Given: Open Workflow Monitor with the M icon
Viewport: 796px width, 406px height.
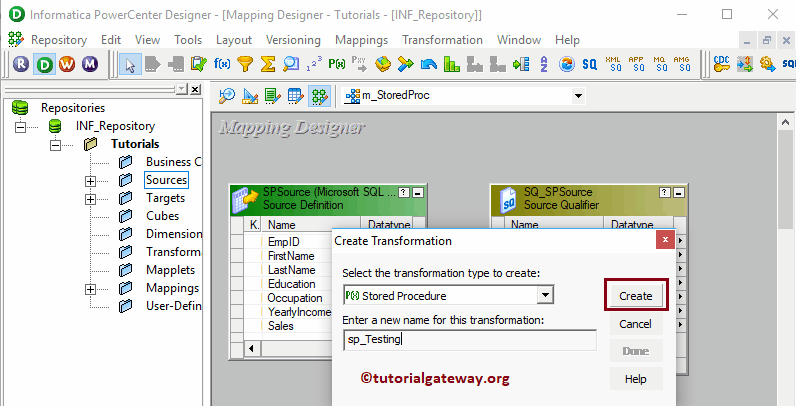Looking at the screenshot, I should click(x=90, y=64).
